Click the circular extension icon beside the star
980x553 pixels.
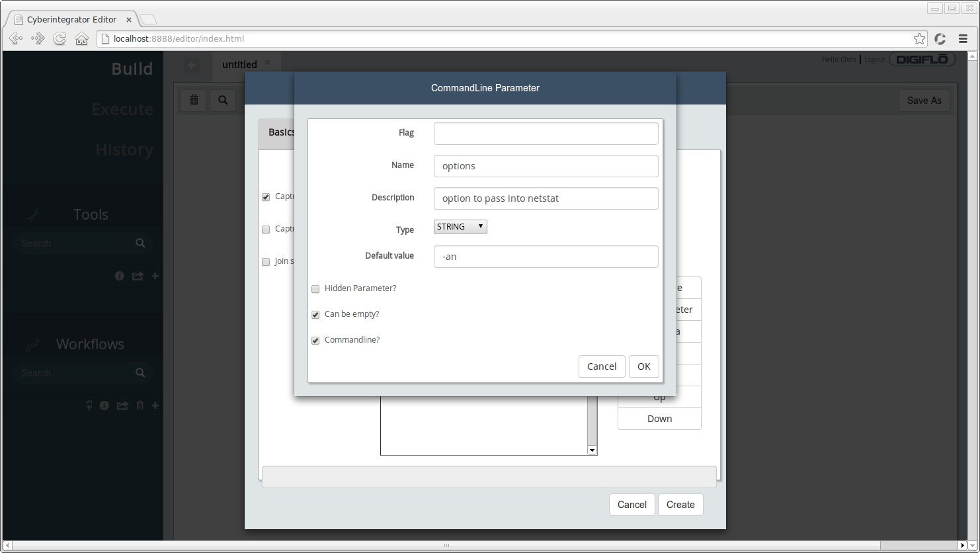coord(940,39)
